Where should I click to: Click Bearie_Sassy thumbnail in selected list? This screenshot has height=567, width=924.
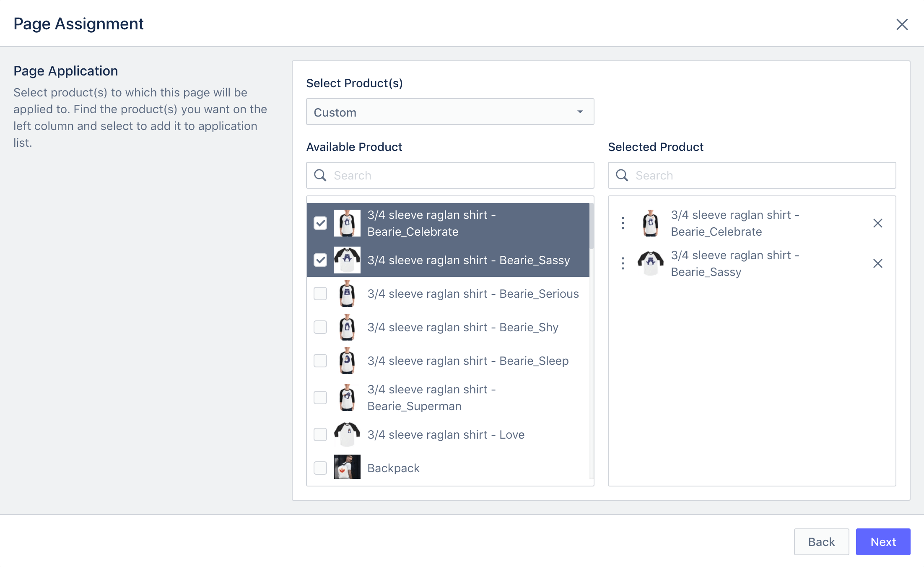651,263
